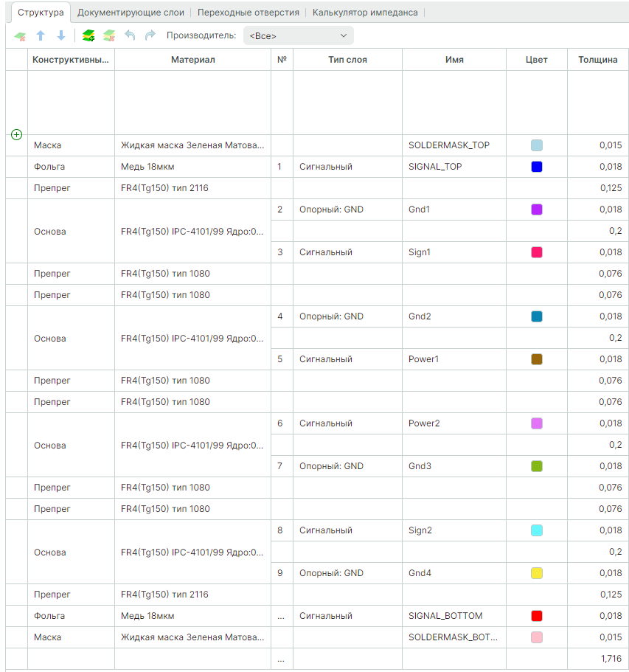
Task: Click layer number 6 cell
Action: click(282, 423)
